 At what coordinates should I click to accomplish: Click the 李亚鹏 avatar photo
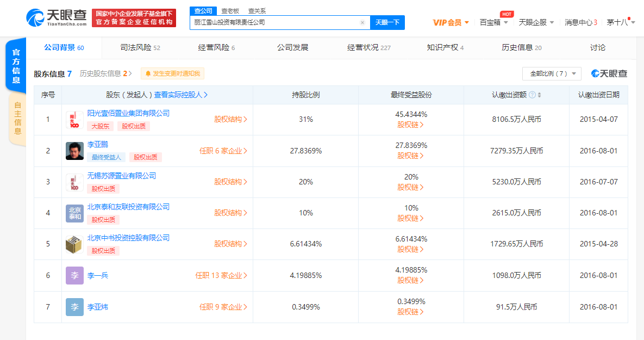tap(74, 151)
